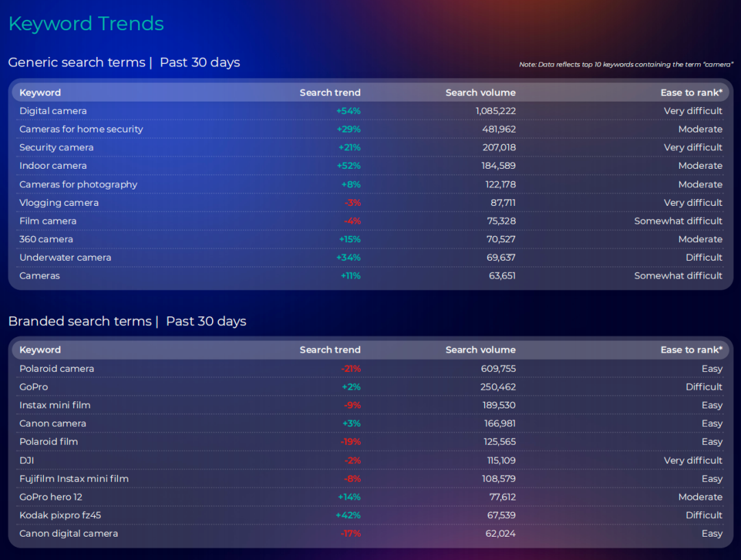This screenshot has height=560, width=741.
Task: Click the -9% search trend value
Action: click(352, 406)
